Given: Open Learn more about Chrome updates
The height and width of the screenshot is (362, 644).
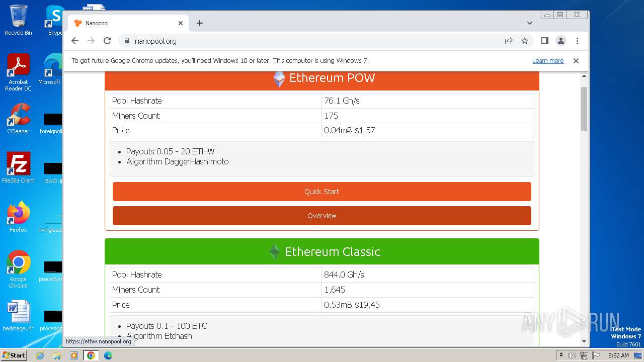Looking at the screenshot, I should coord(548,61).
